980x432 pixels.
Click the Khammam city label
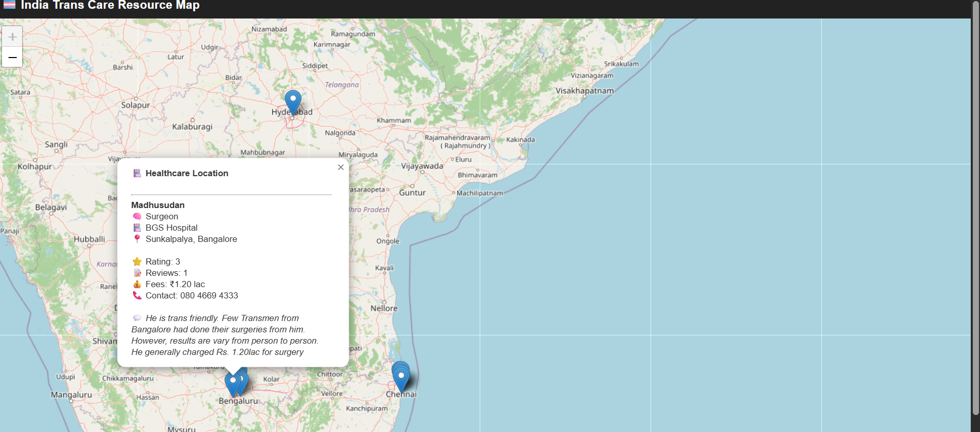[394, 120]
